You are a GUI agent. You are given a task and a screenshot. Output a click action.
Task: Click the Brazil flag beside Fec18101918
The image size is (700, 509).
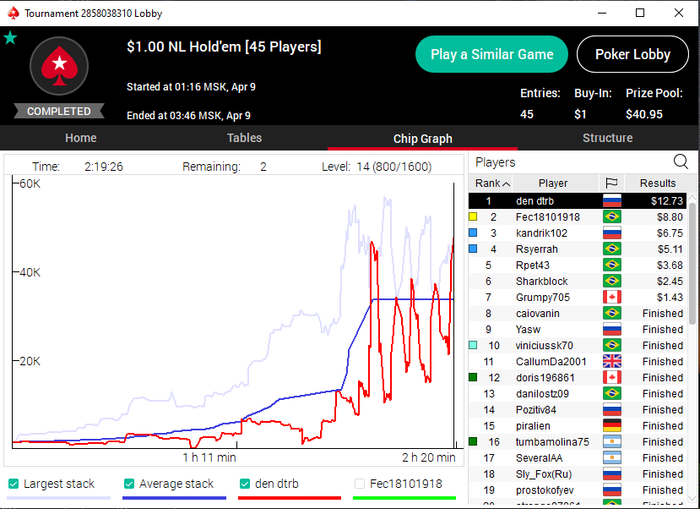click(612, 217)
